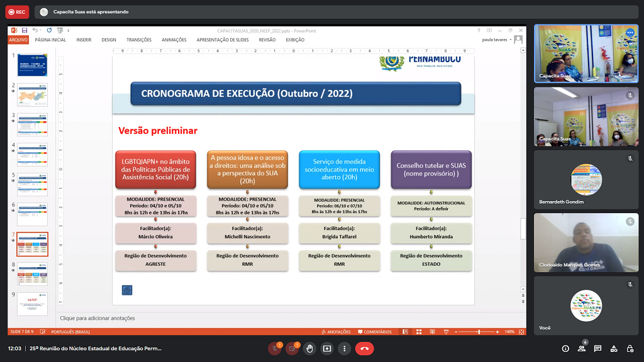The image size is (644, 362).
Task: Toggle the camera on
Action: pyautogui.click(x=292, y=348)
